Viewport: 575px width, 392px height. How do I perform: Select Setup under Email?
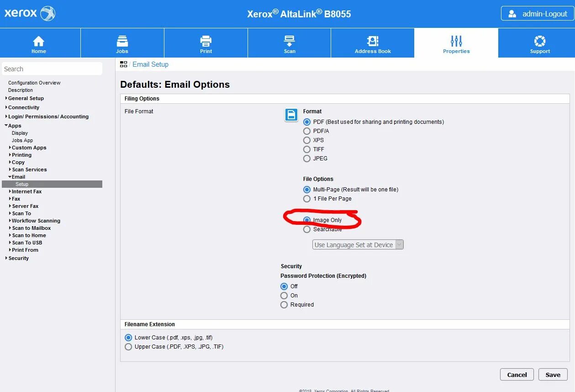pos(52,184)
